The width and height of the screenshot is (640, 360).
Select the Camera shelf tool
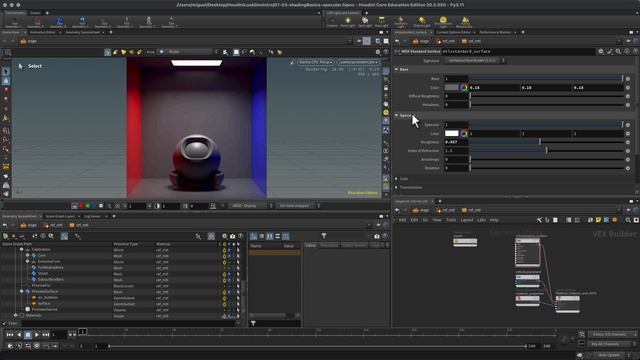coord(332,22)
